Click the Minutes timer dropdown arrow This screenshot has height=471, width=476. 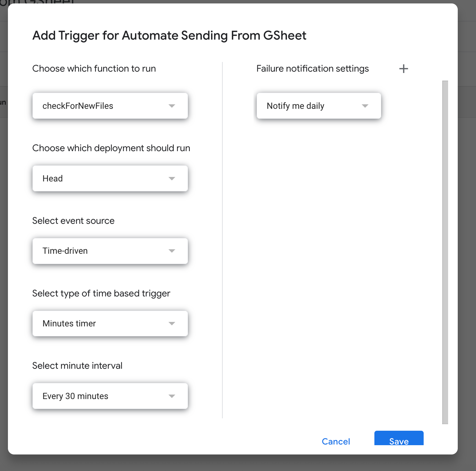172,323
